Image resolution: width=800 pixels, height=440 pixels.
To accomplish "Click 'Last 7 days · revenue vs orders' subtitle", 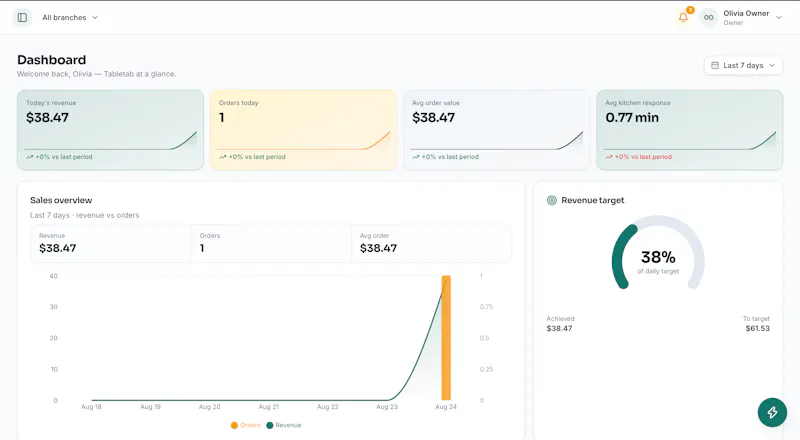I will click(85, 215).
